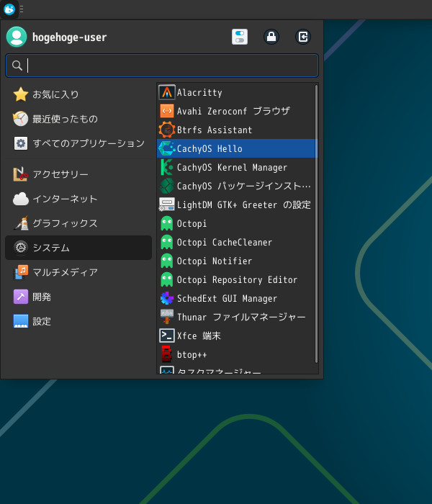
Task: Select the インターネット category
Action: pos(65,199)
